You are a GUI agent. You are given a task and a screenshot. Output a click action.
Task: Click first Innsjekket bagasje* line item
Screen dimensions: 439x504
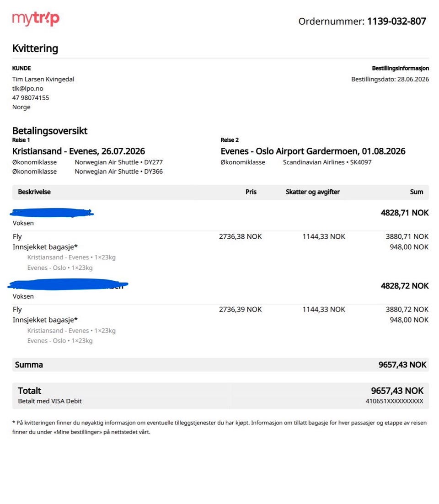(45, 247)
